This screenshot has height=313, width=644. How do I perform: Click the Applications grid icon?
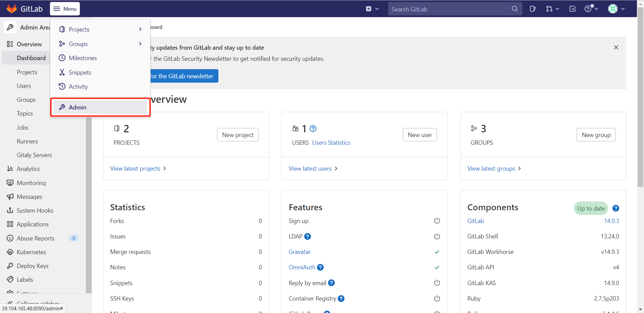10,224
